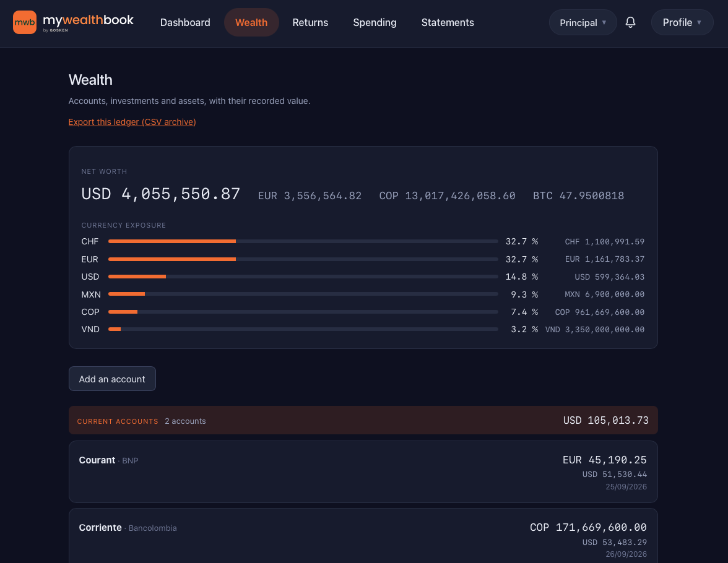Screen dimensions: 728x563
Task: Click the EUR 1,161,783.37 exposure amount
Action: coord(604,259)
